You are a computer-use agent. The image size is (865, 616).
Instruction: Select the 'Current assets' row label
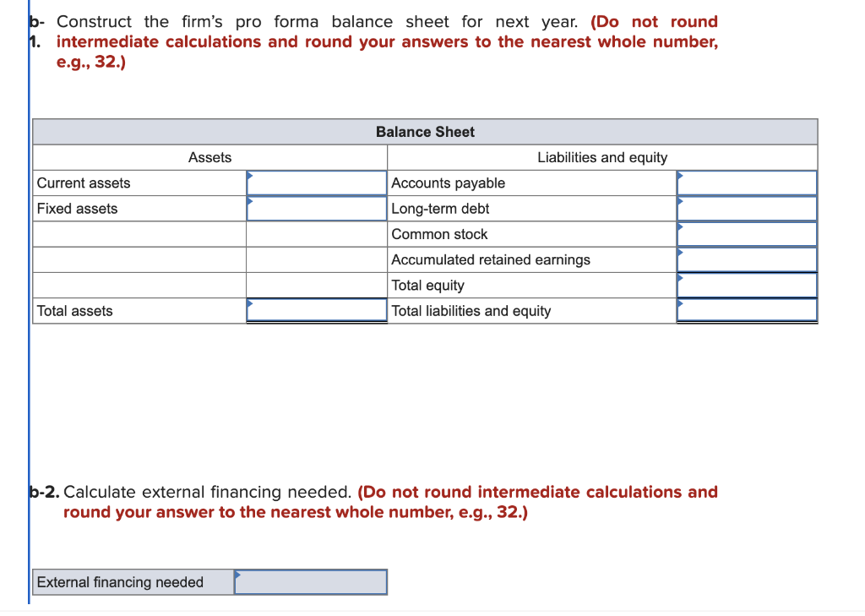(84, 183)
